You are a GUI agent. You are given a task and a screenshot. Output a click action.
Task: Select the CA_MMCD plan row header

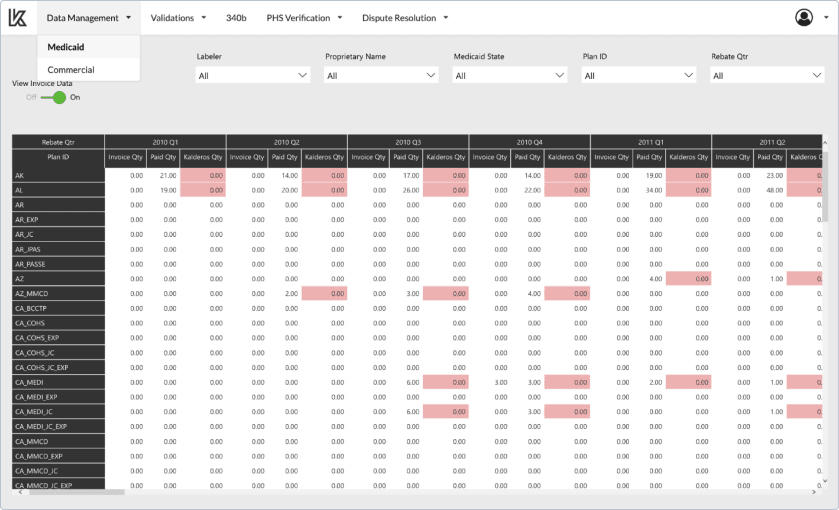click(58, 442)
